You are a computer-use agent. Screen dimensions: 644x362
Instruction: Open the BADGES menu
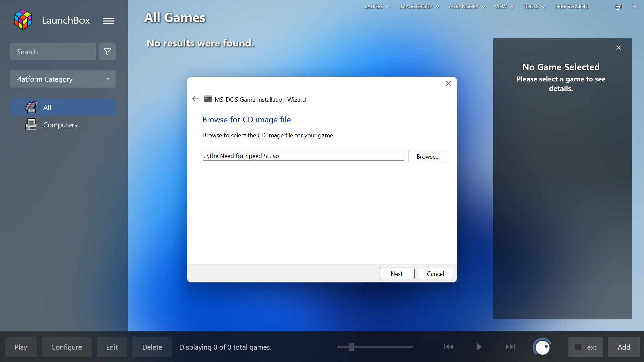coord(377,6)
